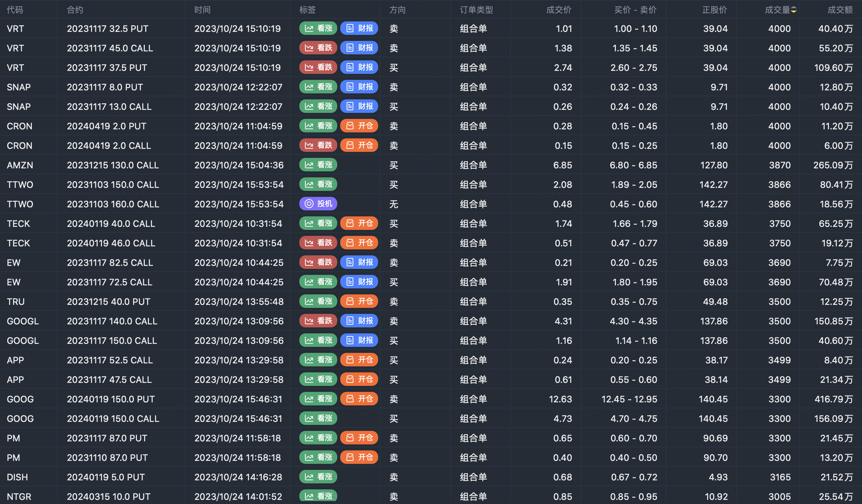Select contract 20231117 32.5 PUT
862x504 pixels.
[x=108, y=29]
